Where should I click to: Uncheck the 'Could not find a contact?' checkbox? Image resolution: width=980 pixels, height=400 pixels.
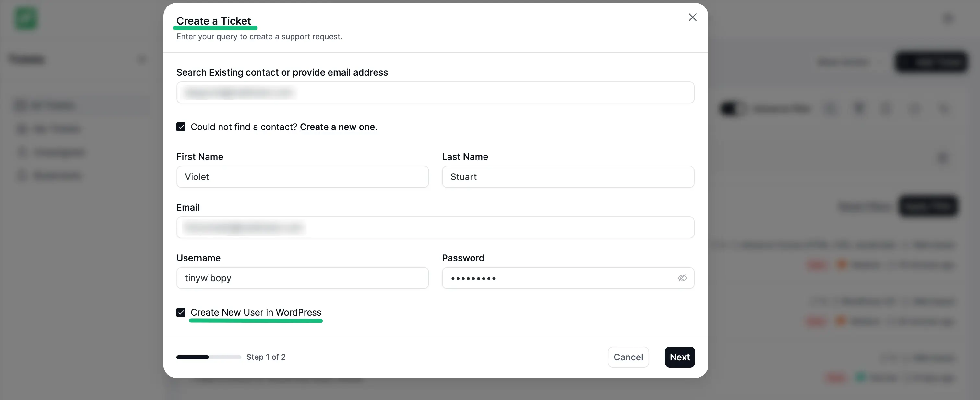click(181, 127)
